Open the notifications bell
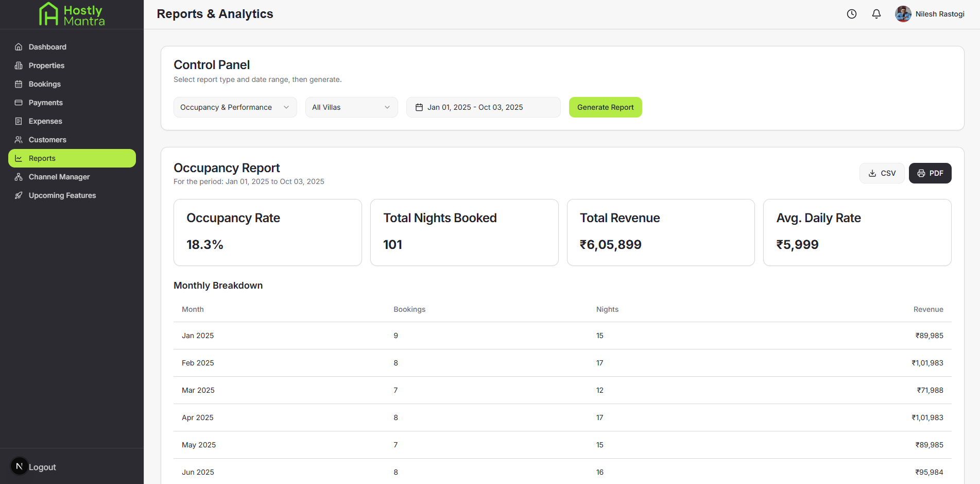The width and height of the screenshot is (980, 484). [876, 14]
